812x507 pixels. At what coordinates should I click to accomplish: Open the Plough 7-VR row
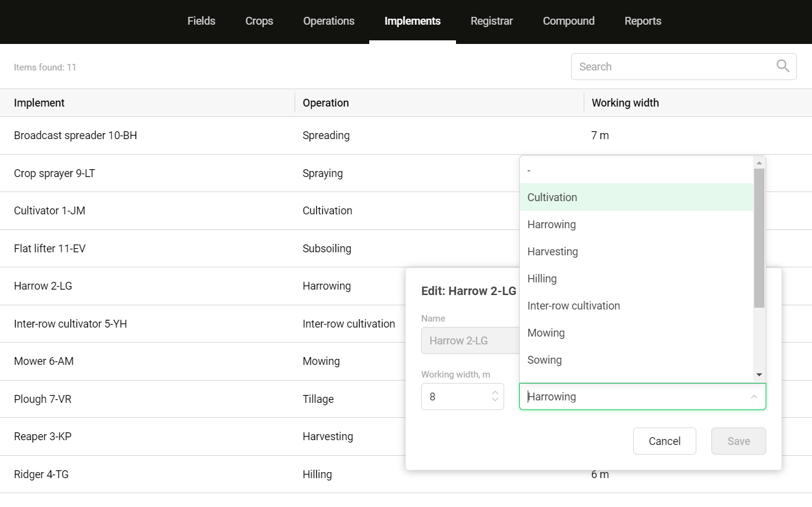pos(43,399)
